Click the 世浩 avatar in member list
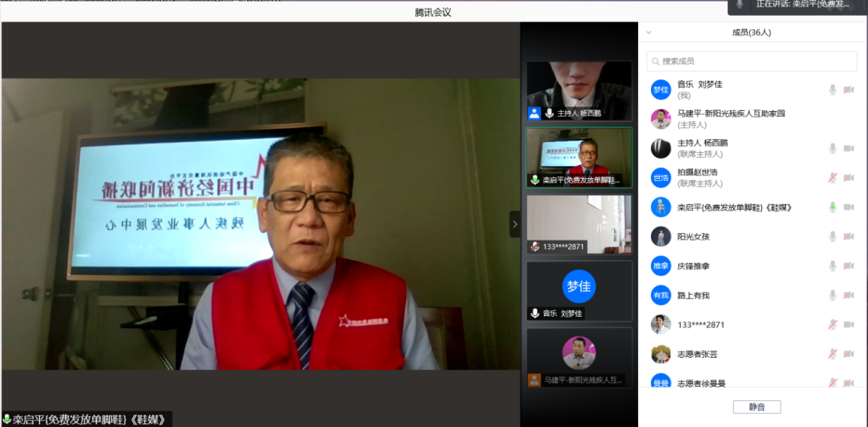The height and width of the screenshot is (427, 868). 661,177
